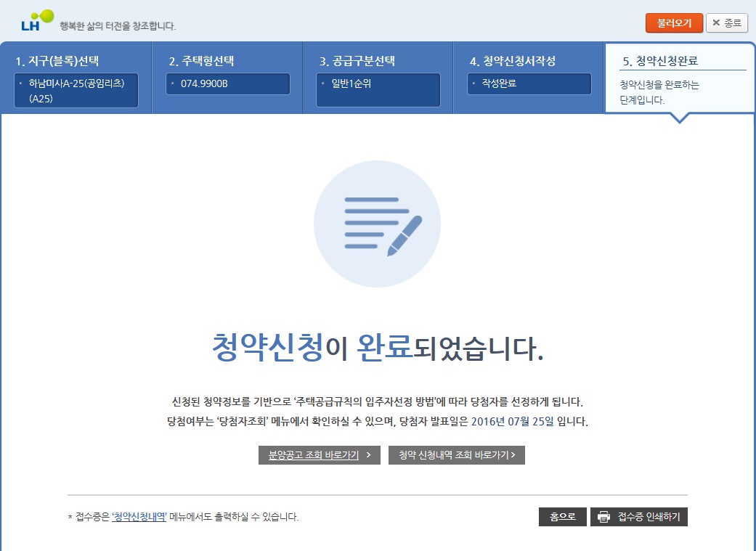Click the 작성완료 status entry

click(x=529, y=83)
